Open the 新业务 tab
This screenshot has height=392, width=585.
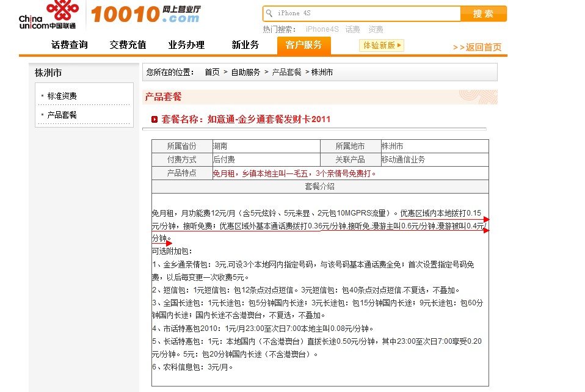pyautogui.click(x=244, y=45)
